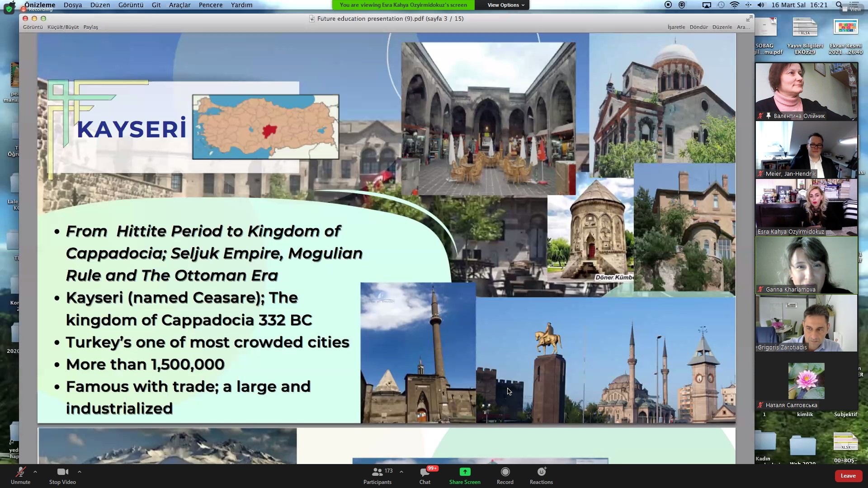The width and height of the screenshot is (868, 488).
Task: Click the red Leave button
Action: [848, 475]
